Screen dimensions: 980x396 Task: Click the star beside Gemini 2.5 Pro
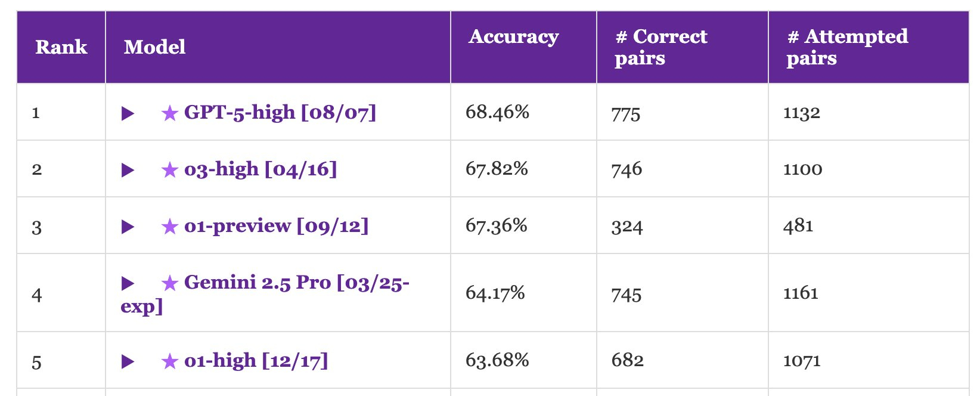(x=170, y=283)
